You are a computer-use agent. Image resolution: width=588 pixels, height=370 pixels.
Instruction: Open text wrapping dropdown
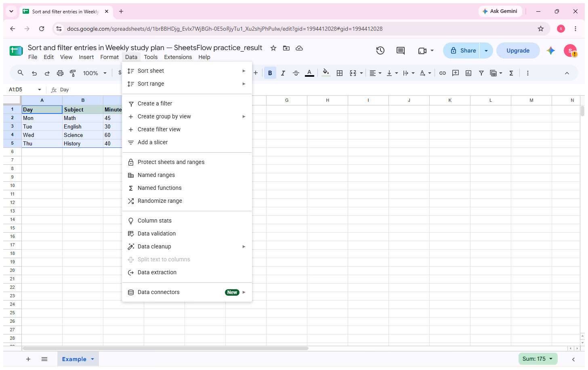tap(409, 73)
